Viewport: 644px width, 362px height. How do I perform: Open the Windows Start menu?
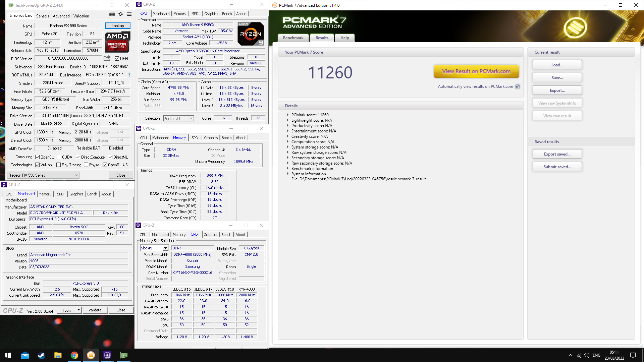pyautogui.click(x=8, y=355)
